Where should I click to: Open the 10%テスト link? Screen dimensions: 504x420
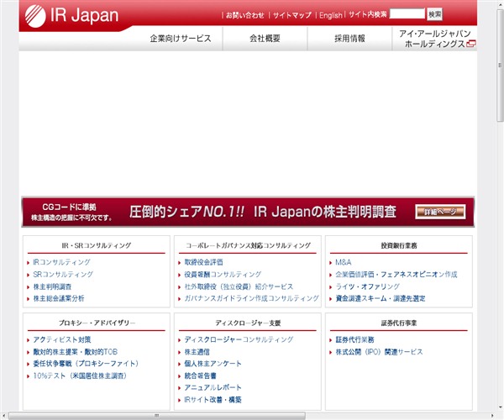[x=80, y=376]
